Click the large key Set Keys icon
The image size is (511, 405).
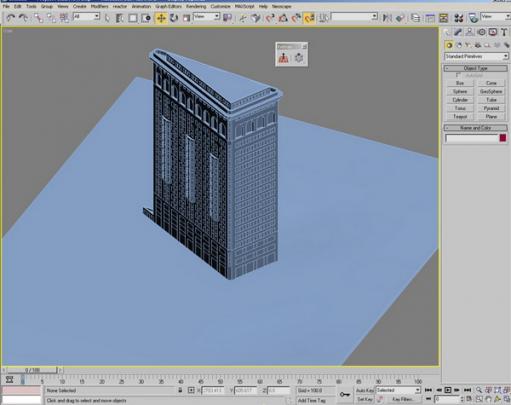coord(345,395)
